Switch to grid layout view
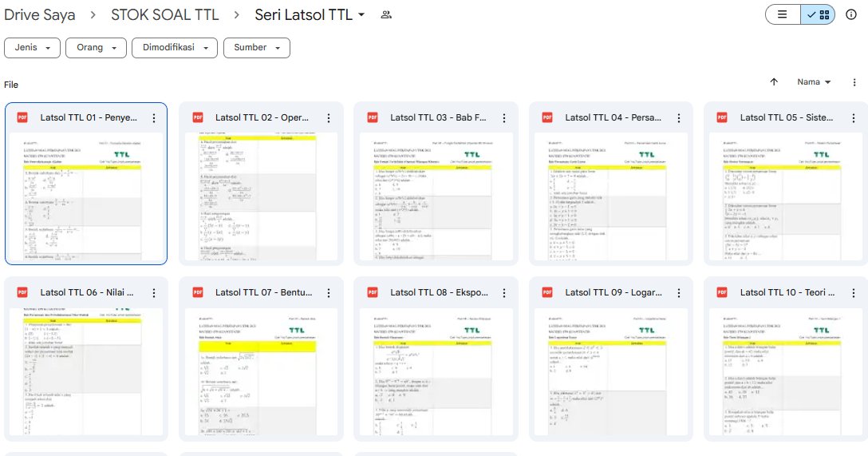 [819, 15]
